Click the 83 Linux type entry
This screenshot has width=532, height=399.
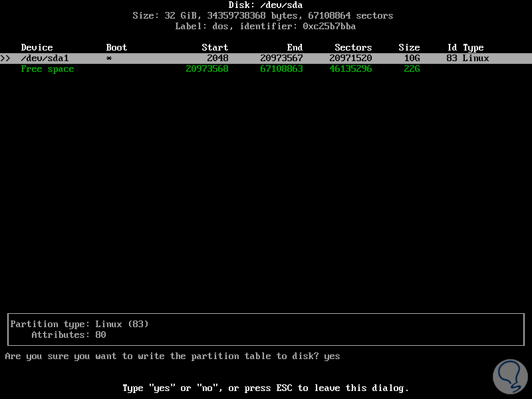[467, 59]
